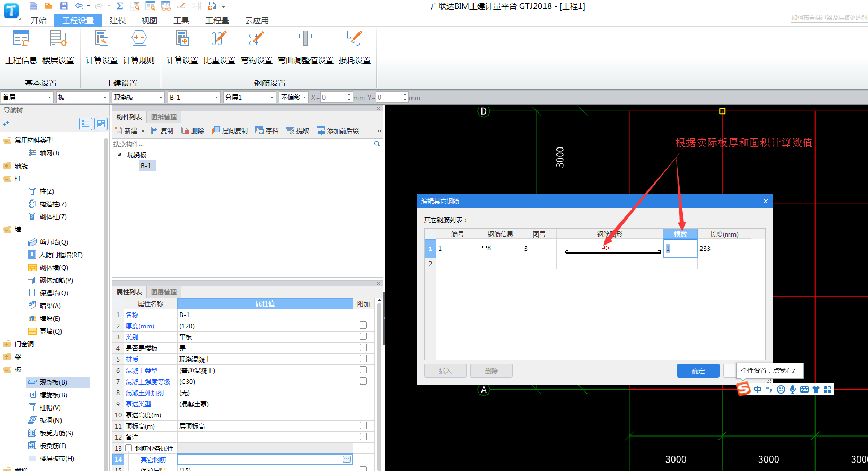Open ellipsis editor for 其它钢筋 property
Screen dimensions: 868x471
point(347,459)
